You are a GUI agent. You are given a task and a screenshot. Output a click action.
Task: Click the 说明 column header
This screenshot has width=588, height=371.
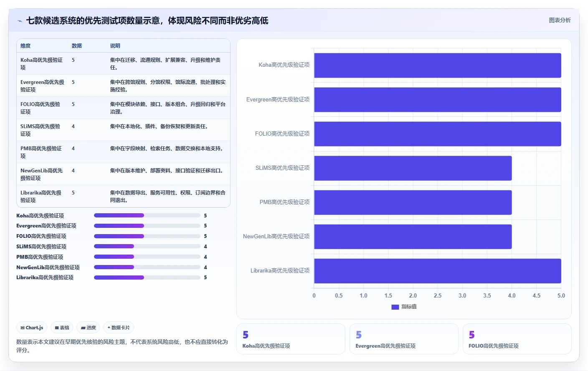(x=115, y=46)
